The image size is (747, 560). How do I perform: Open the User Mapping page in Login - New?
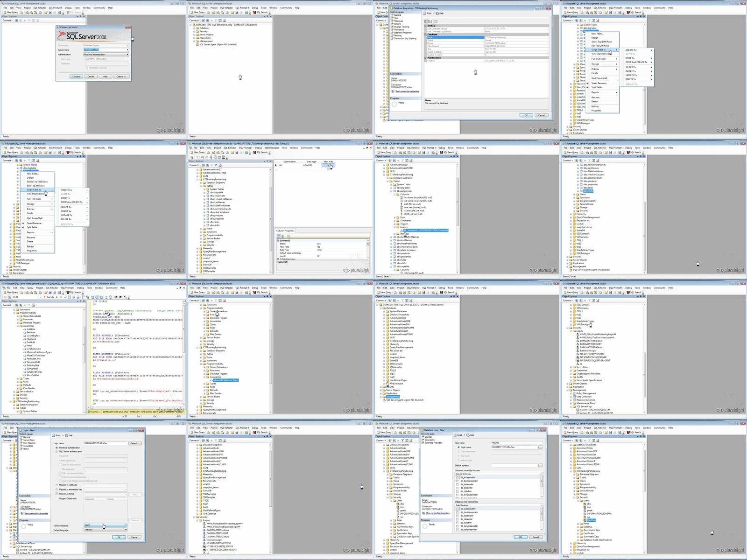(29, 443)
